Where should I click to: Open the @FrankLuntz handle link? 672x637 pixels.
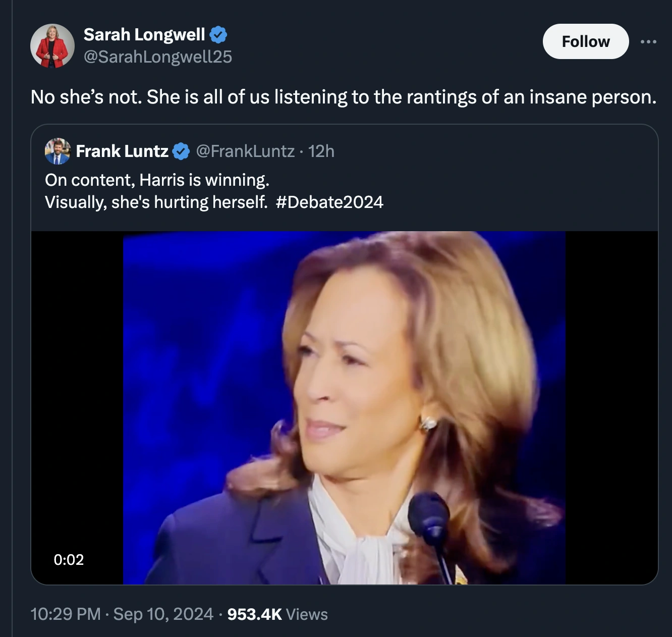coord(245,151)
